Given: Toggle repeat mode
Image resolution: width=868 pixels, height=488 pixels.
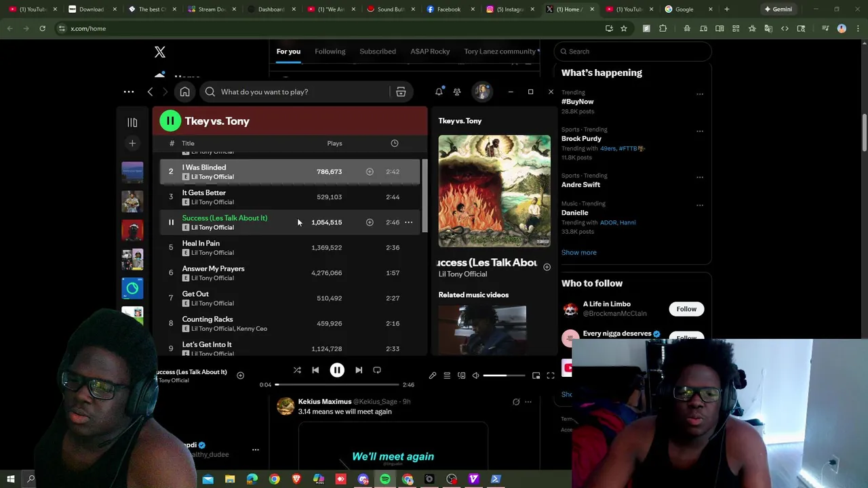Looking at the screenshot, I should (377, 370).
